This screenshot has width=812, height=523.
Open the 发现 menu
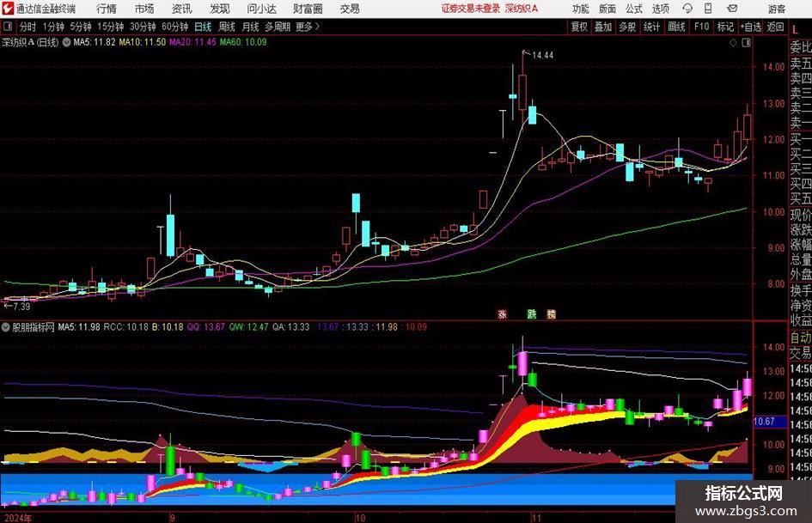220,9
